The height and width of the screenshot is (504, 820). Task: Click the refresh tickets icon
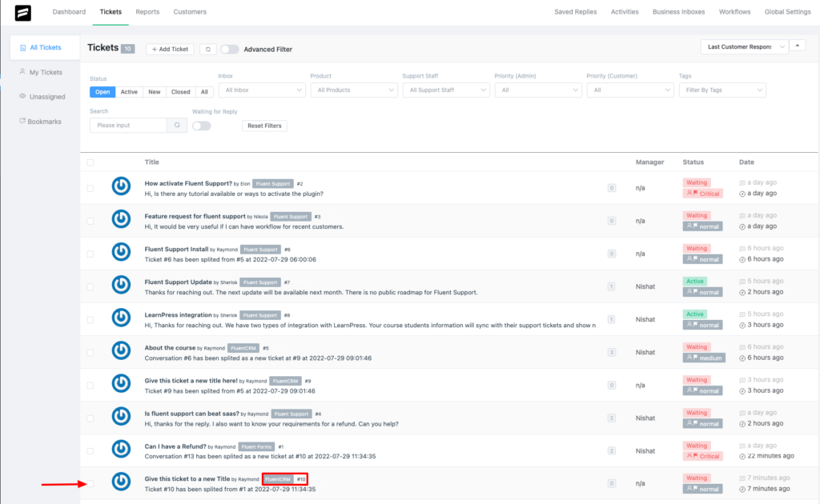point(208,48)
